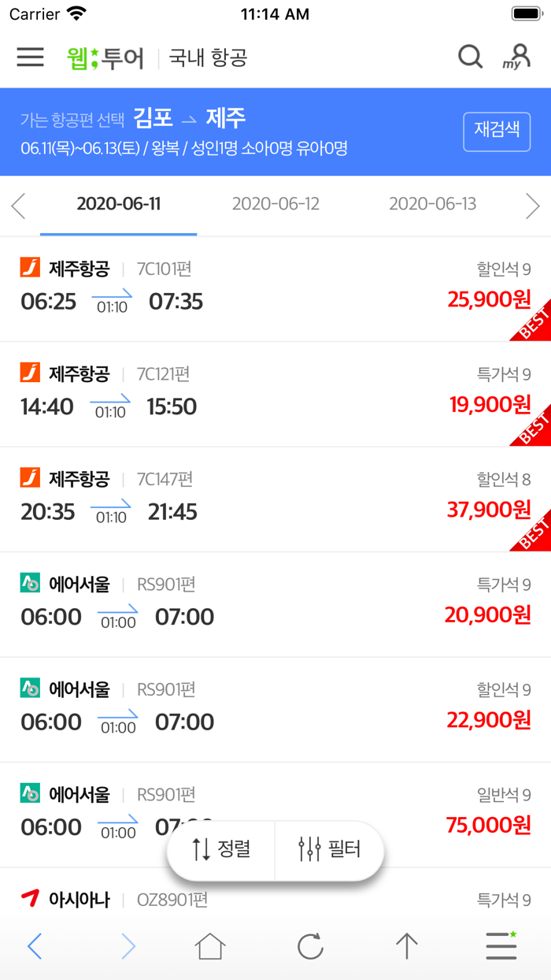551x980 pixels.
Task: Switch to the 2020-06-12 date tab
Action: coord(275,203)
